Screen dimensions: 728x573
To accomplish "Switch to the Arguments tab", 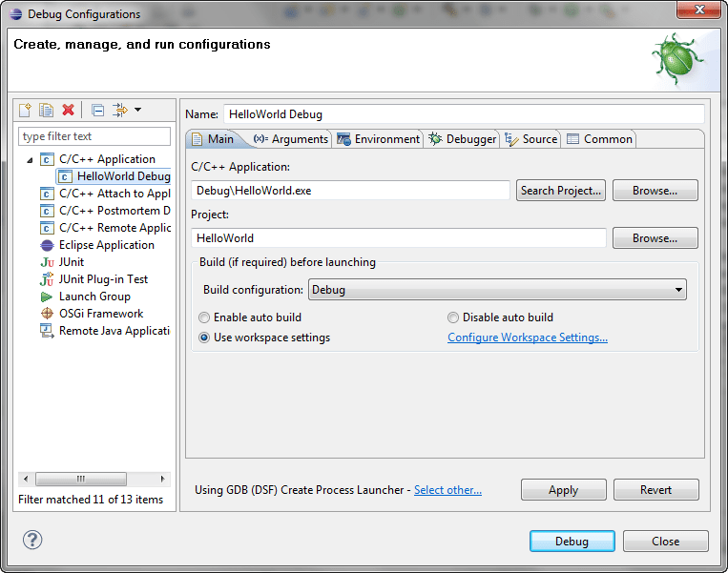I will click(x=290, y=139).
